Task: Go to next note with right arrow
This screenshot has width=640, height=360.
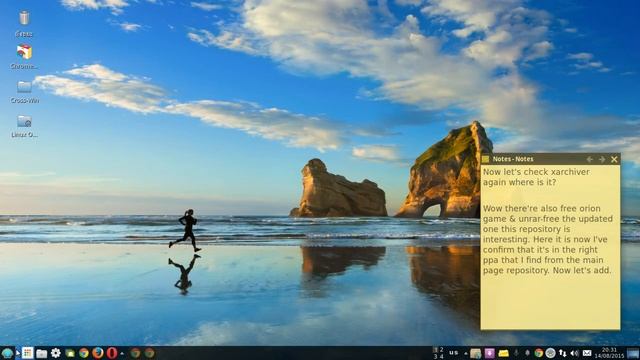Action: pyautogui.click(x=602, y=159)
